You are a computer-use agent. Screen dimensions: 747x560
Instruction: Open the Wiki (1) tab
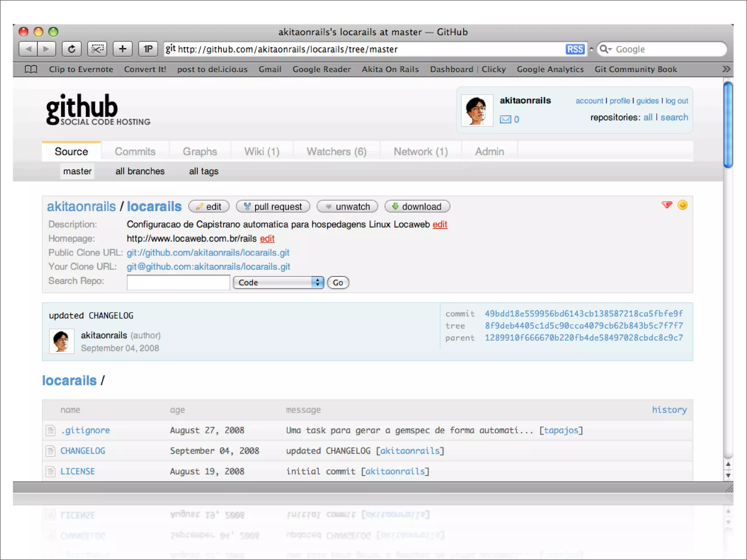click(x=262, y=152)
